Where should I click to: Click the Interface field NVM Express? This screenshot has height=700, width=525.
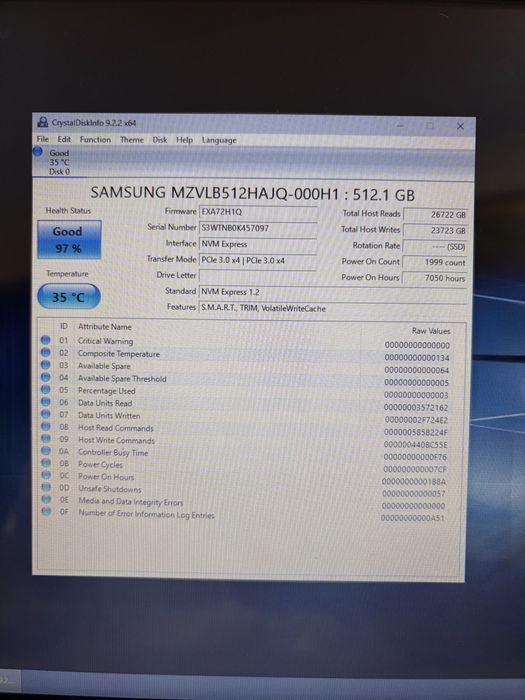[x=258, y=244]
